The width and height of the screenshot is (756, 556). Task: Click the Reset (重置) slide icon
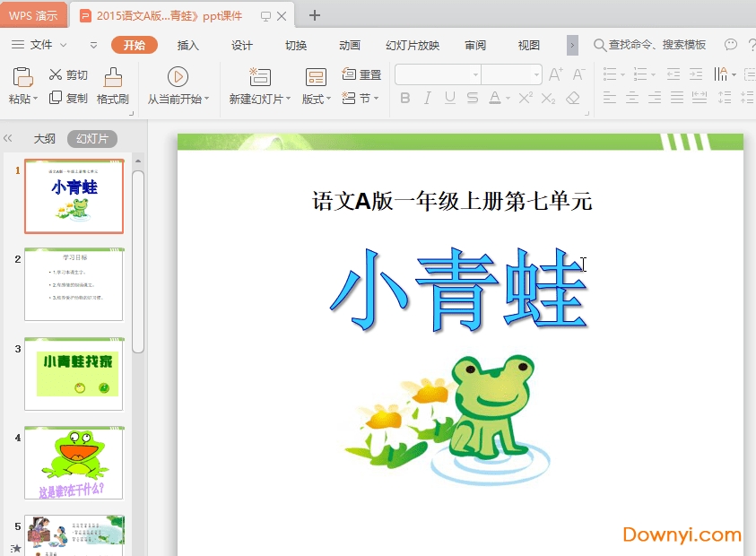pos(350,75)
